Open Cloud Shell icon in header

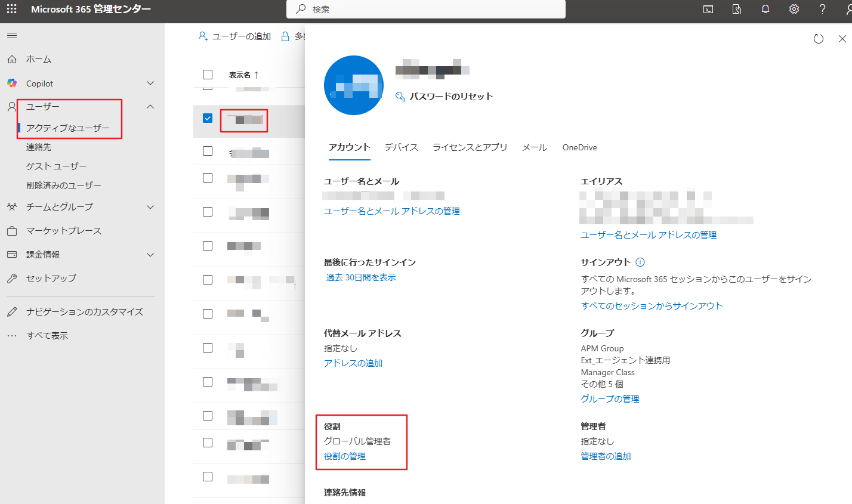click(708, 9)
